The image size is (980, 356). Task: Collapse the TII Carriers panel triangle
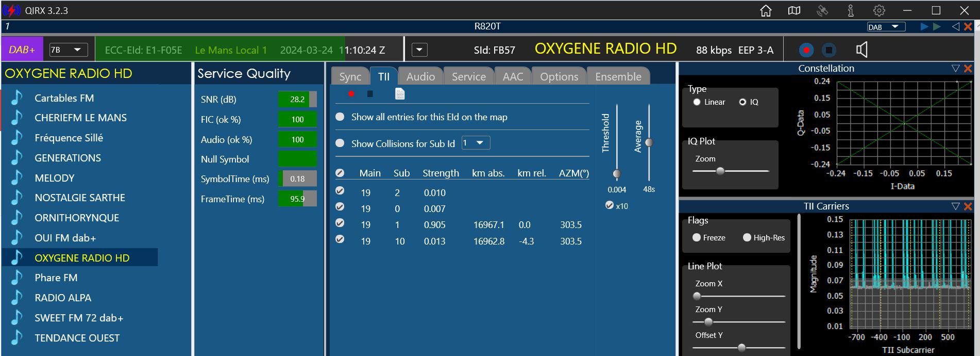coord(956,206)
